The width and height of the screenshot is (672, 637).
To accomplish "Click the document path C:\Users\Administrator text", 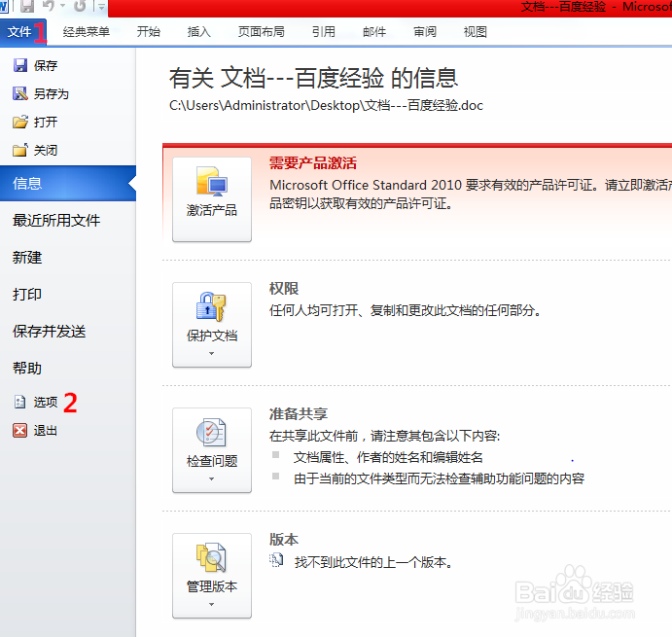I will coord(326,105).
